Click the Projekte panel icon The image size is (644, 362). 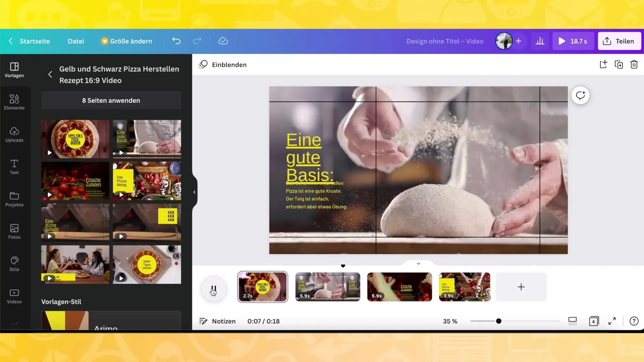coord(14,199)
